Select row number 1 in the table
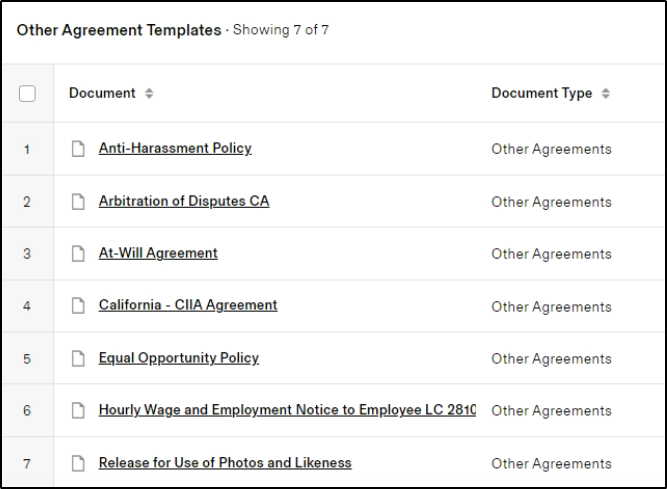This screenshot has width=667, height=489. click(x=27, y=149)
